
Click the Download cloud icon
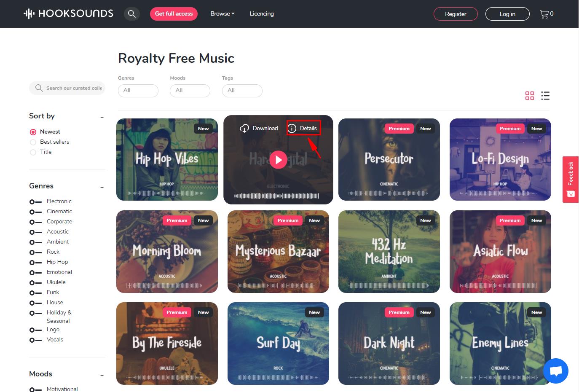pyautogui.click(x=244, y=129)
